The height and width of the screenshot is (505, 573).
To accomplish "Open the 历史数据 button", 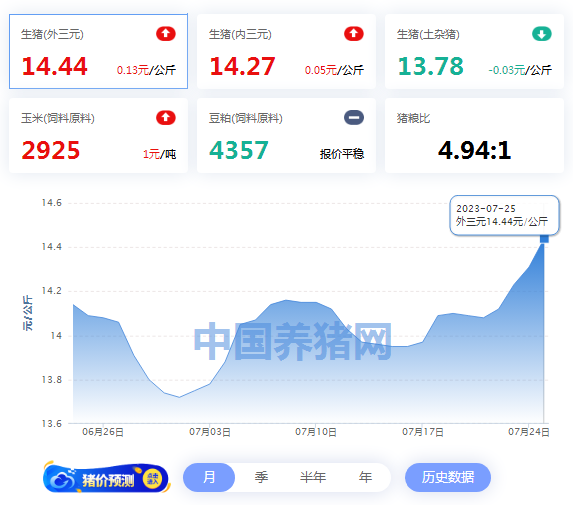I will pyautogui.click(x=448, y=477).
